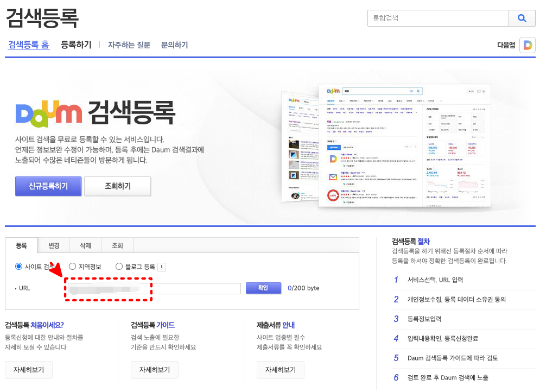Open the 자주하는 질문 menu item
The height and width of the screenshot is (392, 540).
click(129, 45)
